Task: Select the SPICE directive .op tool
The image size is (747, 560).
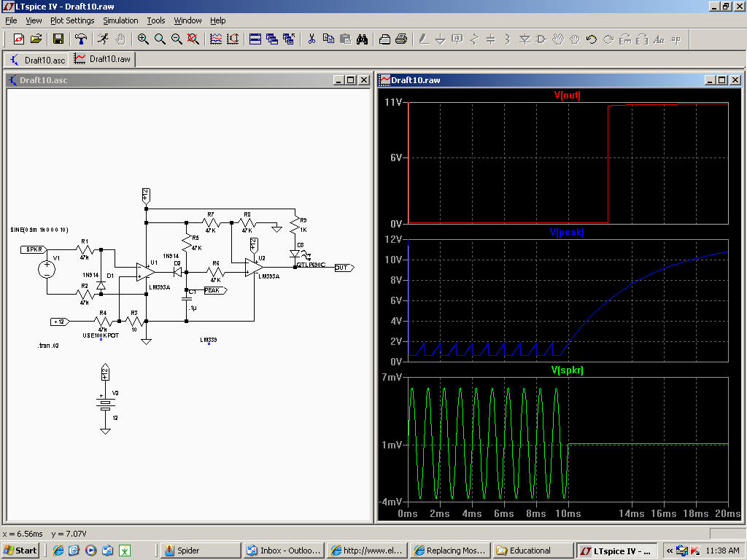Action: tap(676, 39)
